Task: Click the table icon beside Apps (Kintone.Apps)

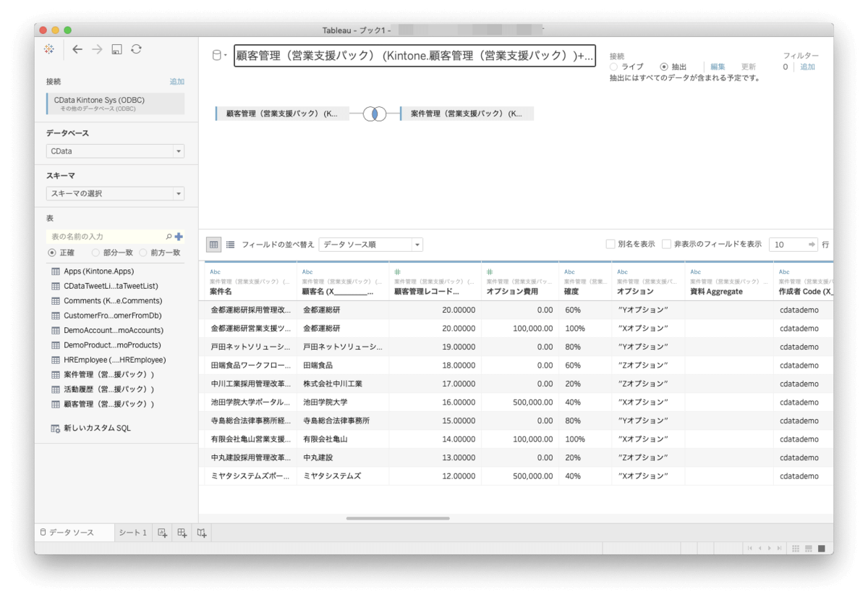Action: tap(56, 271)
